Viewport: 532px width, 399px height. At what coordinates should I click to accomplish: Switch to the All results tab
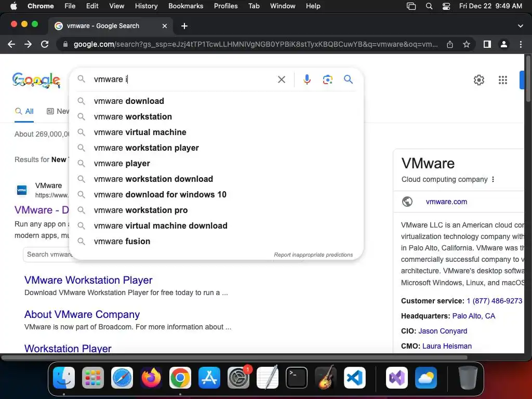[24, 111]
